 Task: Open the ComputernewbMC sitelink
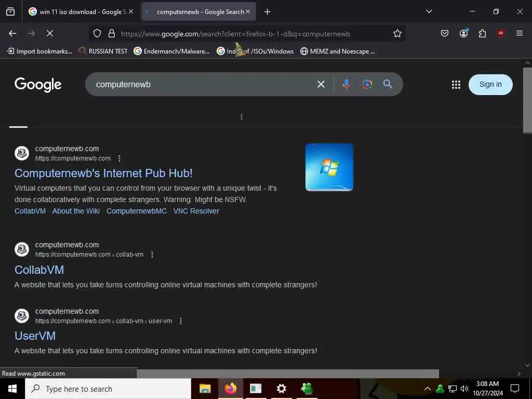click(x=137, y=211)
